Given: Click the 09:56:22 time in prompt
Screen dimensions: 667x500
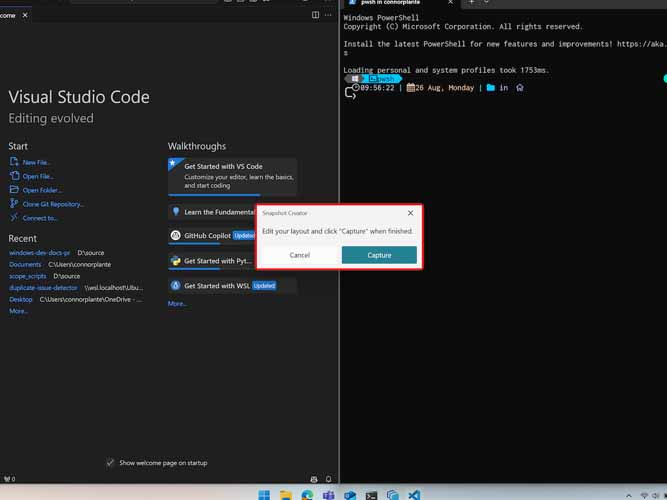Looking at the screenshot, I should tap(377, 88).
